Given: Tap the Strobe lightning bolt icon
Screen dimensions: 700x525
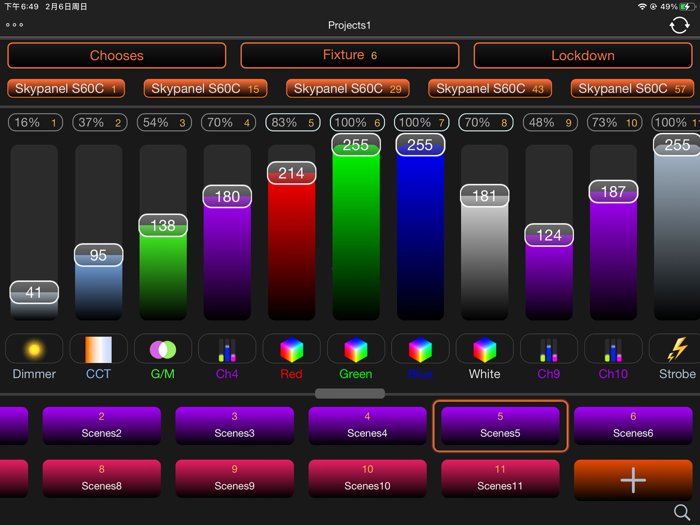Looking at the screenshot, I should [x=677, y=349].
